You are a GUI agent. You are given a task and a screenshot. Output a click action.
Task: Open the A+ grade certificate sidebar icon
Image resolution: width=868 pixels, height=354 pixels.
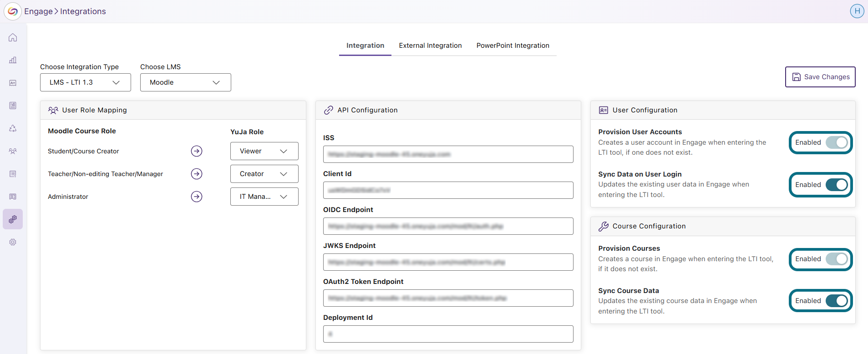click(13, 83)
